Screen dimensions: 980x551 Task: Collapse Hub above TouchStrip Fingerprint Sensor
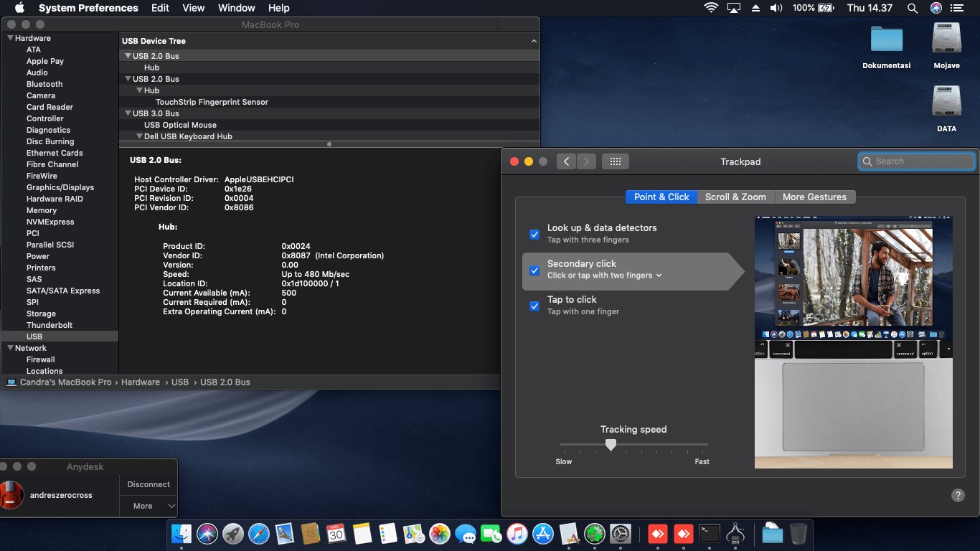point(139,90)
